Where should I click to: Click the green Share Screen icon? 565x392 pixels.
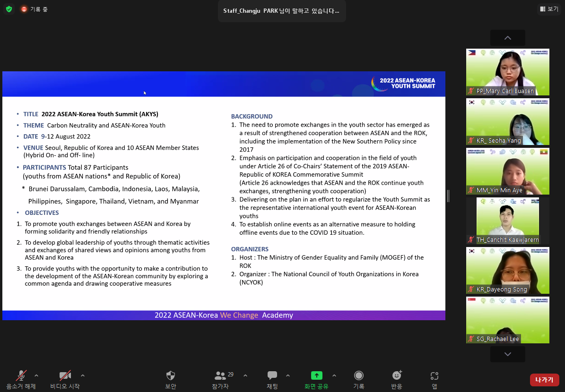pyautogui.click(x=316, y=376)
